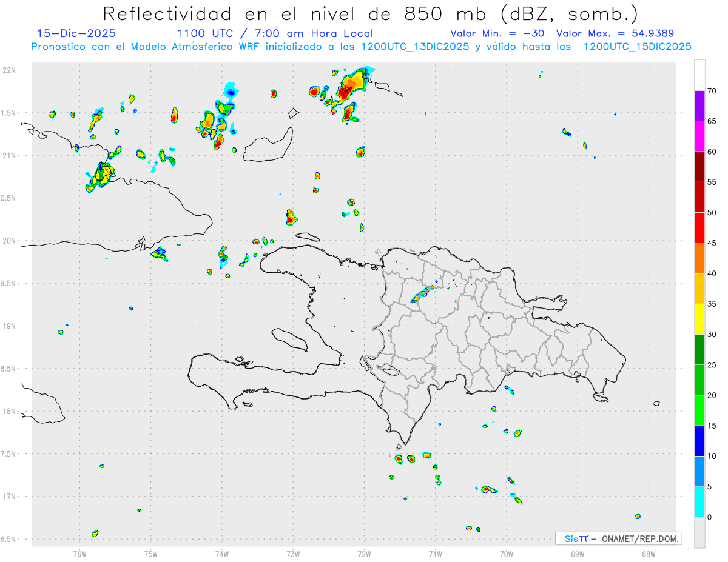The width and height of the screenshot is (728, 562).
Task: Click the '72W' longitude label
Action: click(364, 554)
